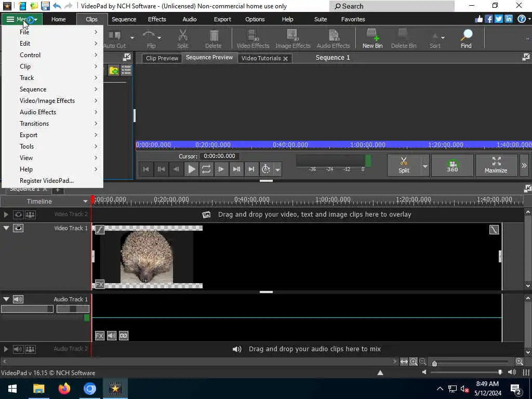The image size is (532, 399).
Task: Collapse Video Track 1
Action: coord(6,228)
